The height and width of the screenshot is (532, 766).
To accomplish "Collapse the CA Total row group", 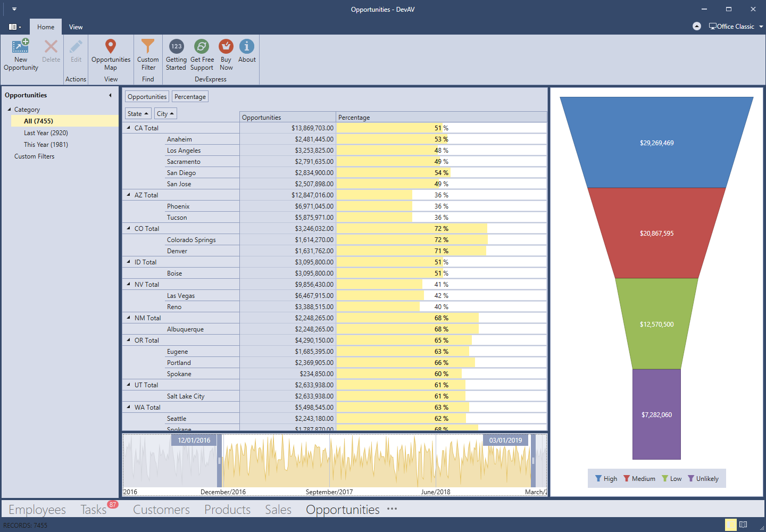I will point(128,128).
